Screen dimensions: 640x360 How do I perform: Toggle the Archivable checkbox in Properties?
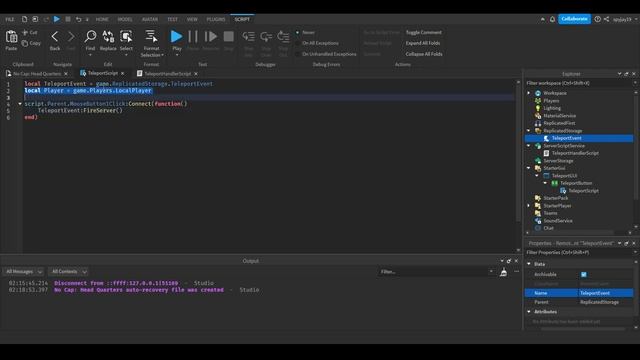tap(584, 275)
